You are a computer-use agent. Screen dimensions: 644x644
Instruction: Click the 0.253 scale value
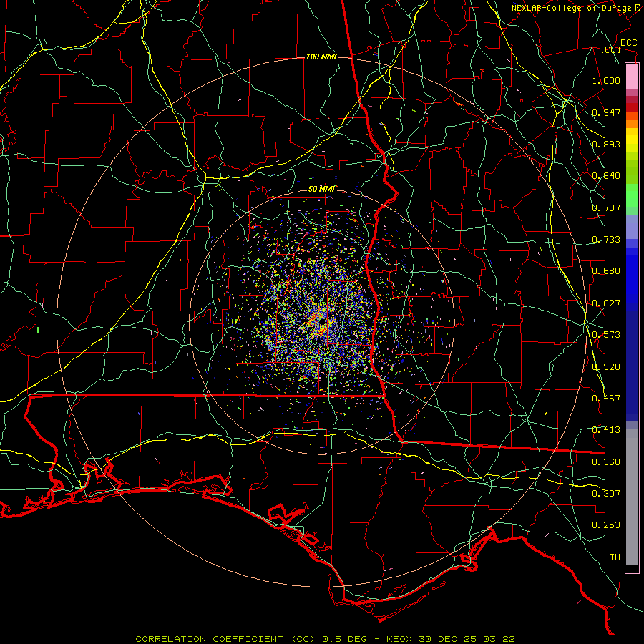click(606, 525)
